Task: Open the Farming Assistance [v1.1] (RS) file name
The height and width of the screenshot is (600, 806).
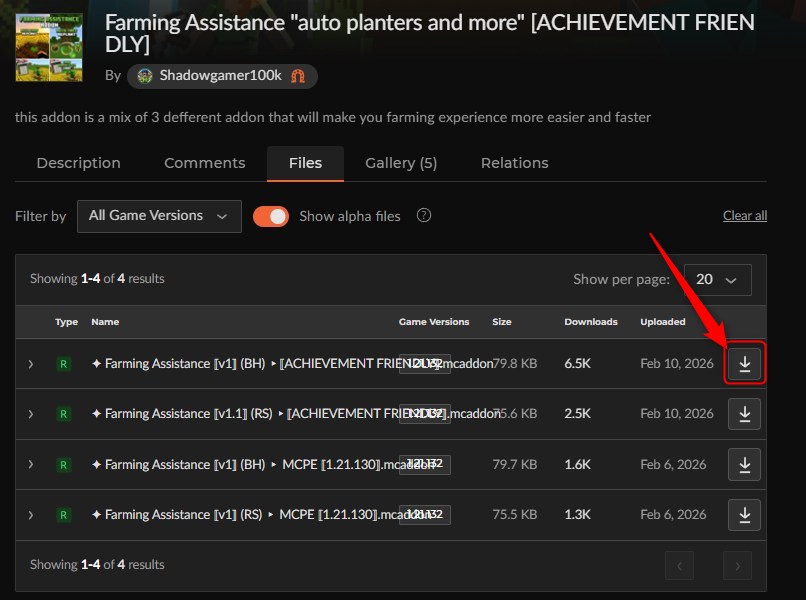Action: 296,413
